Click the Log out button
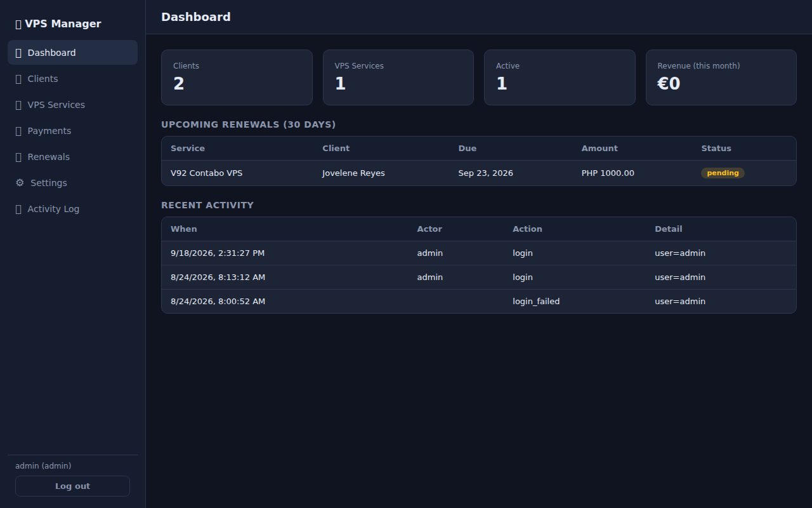The image size is (812, 508). coord(72,486)
